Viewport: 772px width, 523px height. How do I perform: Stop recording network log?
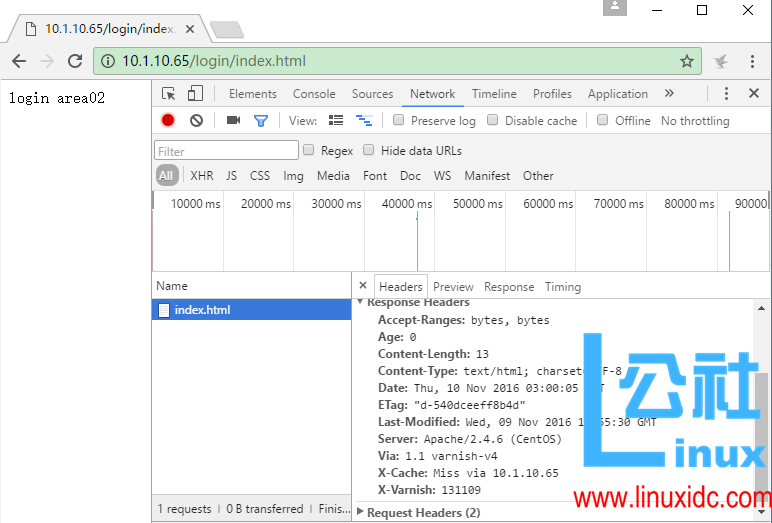click(168, 120)
